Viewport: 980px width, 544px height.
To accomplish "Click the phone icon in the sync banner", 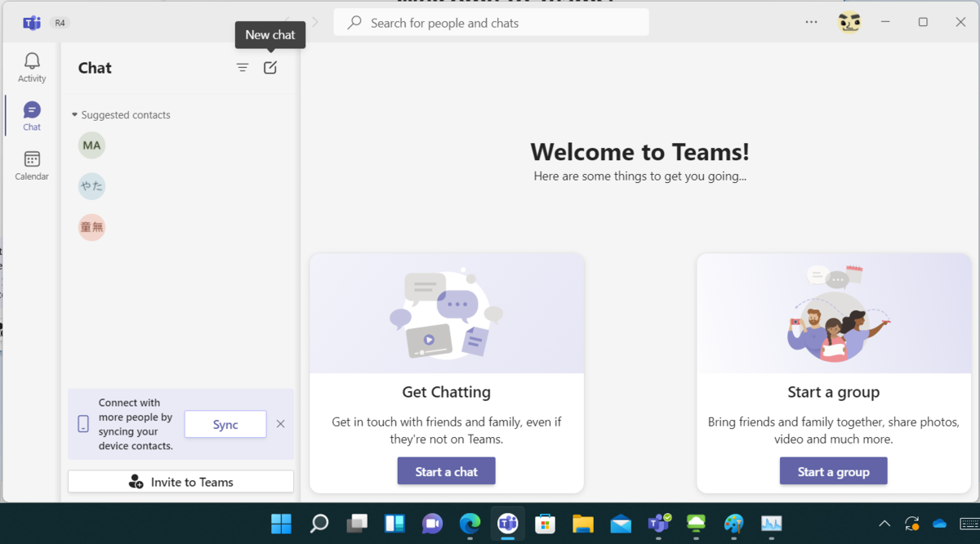I will click(x=83, y=424).
